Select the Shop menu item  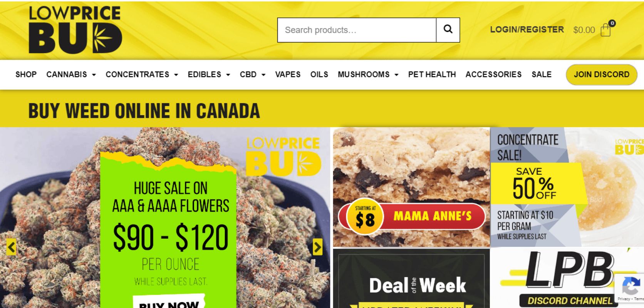coord(26,74)
